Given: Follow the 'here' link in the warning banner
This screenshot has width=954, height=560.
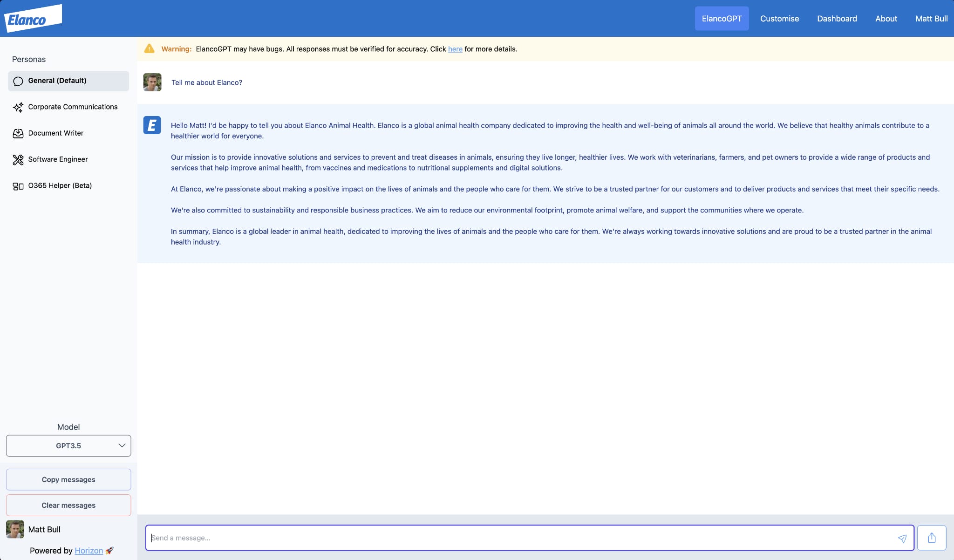Looking at the screenshot, I should pyautogui.click(x=455, y=49).
